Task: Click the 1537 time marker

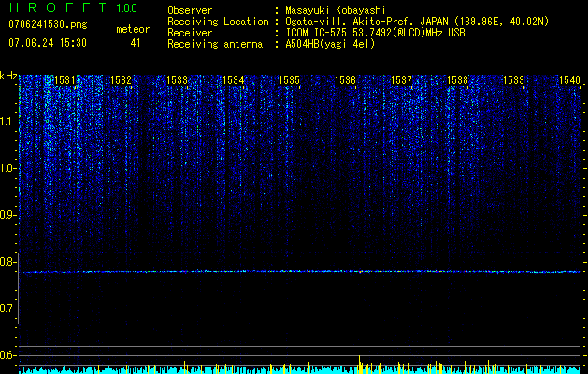Action: [401, 79]
